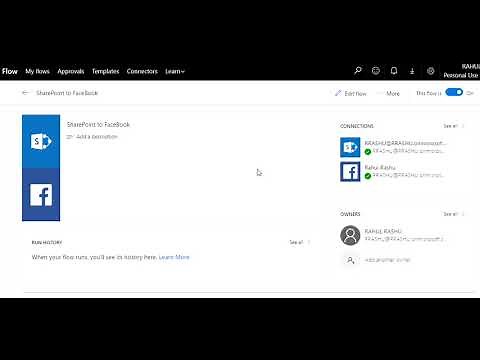
Task: Select the Facebook connection icon under Connections
Action: point(350,172)
